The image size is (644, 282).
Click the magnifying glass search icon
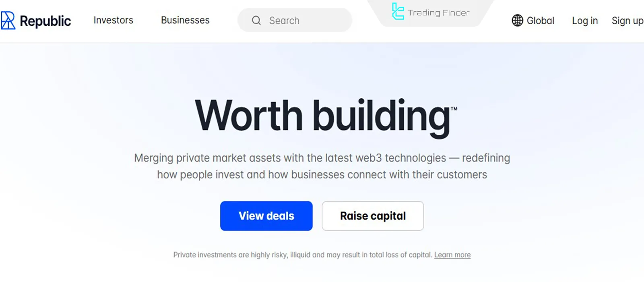(256, 21)
